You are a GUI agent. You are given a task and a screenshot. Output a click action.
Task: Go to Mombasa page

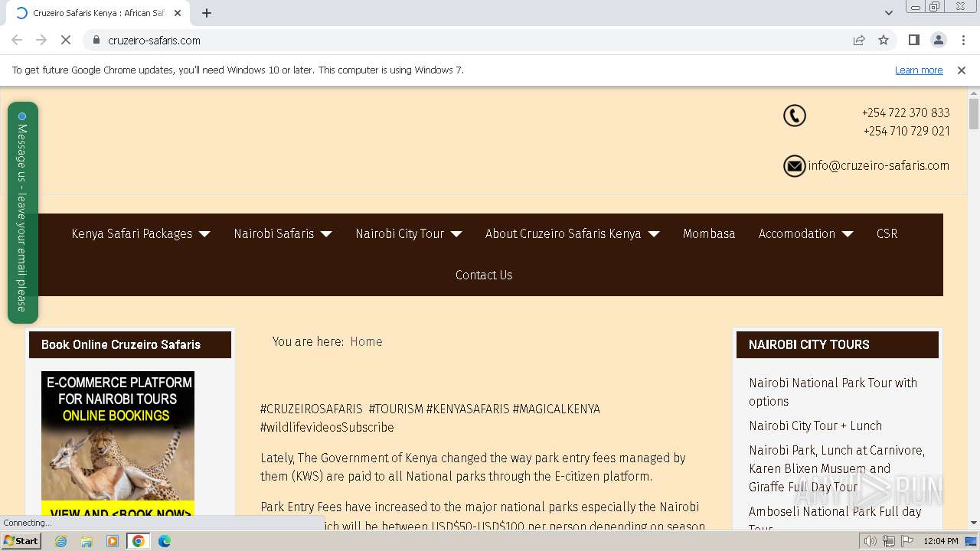709,233
